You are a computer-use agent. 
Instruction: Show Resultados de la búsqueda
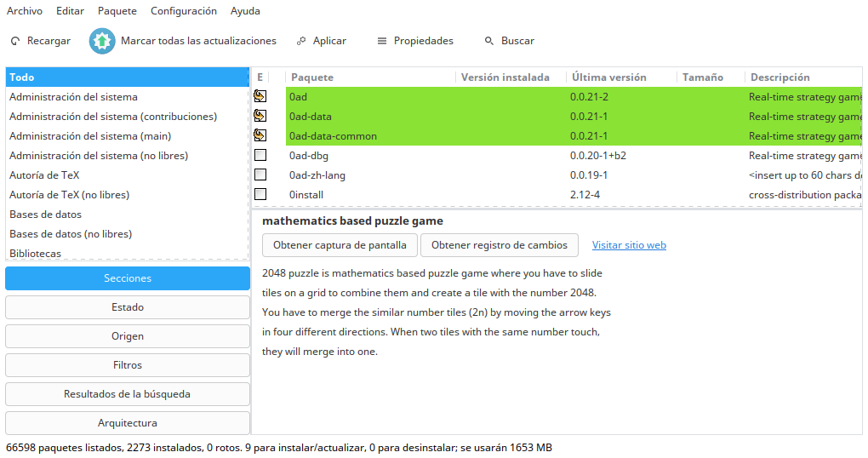(x=128, y=394)
